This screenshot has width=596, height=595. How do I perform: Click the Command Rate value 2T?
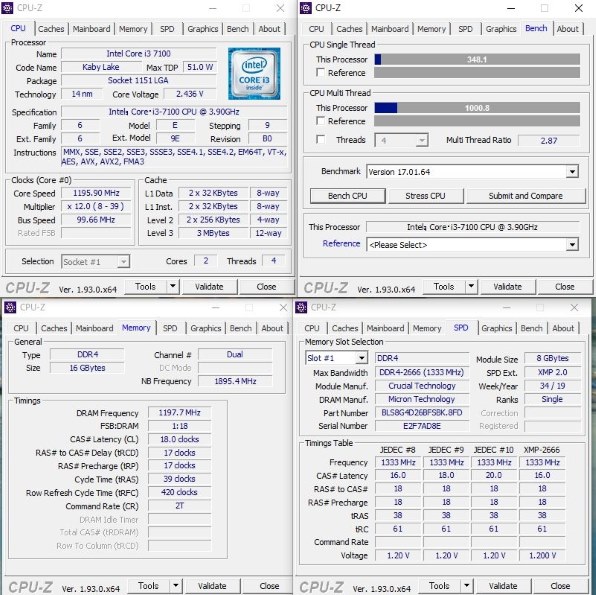coord(179,506)
